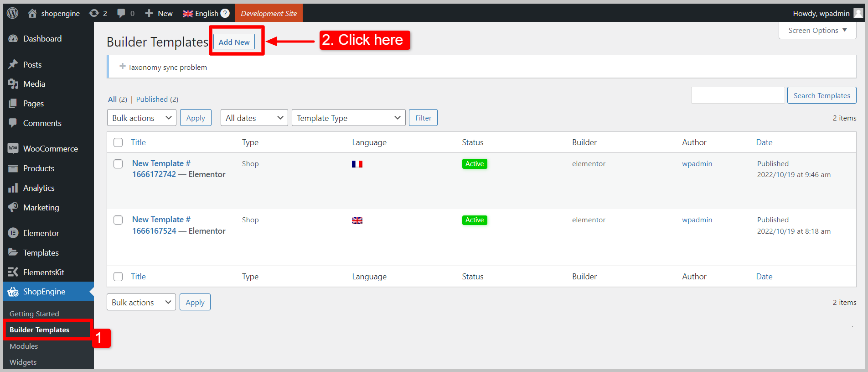Click the Analytics bar chart icon
868x372 pixels.
coord(13,188)
